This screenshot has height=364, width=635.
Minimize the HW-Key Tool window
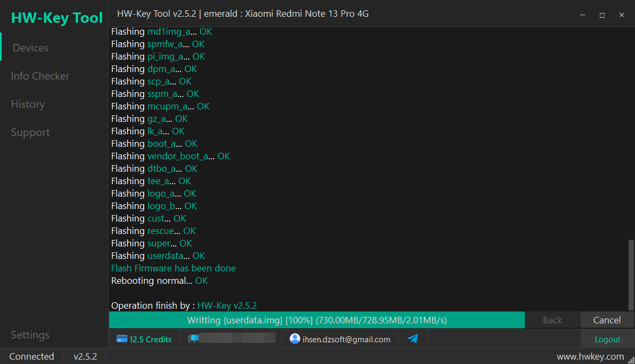click(x=583, y=15)
